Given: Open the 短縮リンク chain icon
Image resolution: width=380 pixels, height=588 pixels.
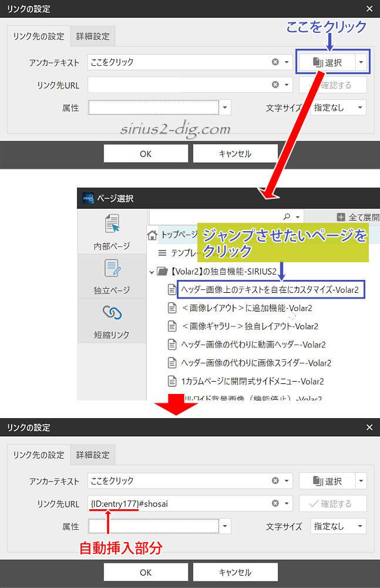Looking at the screenshot, I should (112, 314).
